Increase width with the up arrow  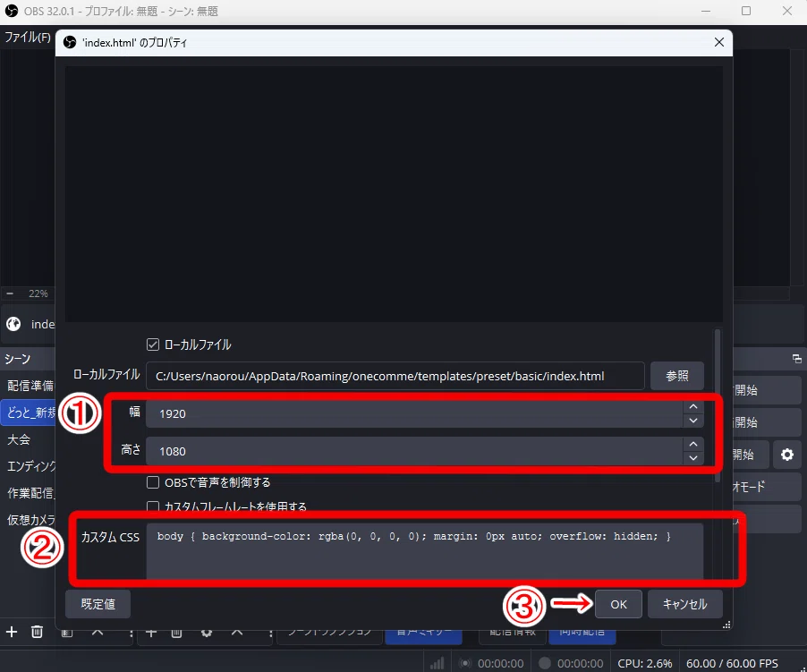[x=693, y=407]
